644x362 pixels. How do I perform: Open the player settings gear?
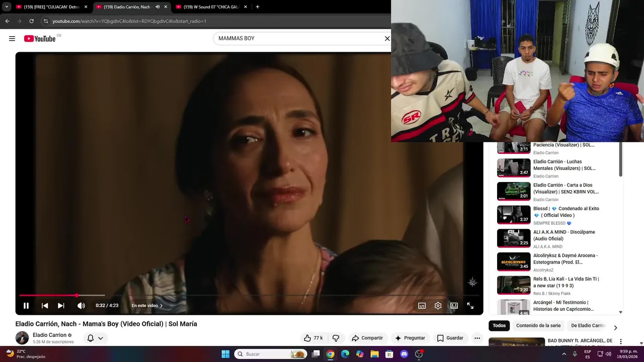pos(438,306)
